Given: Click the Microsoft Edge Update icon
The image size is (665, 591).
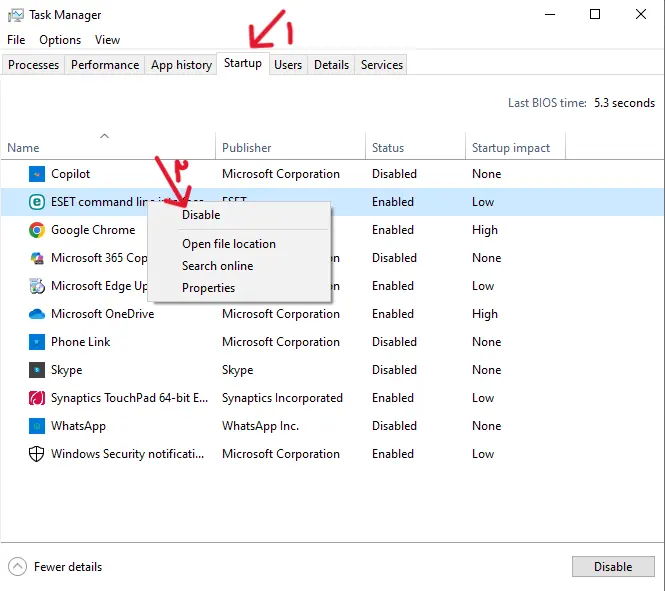Looking at the screenshot, I should 36,286.
